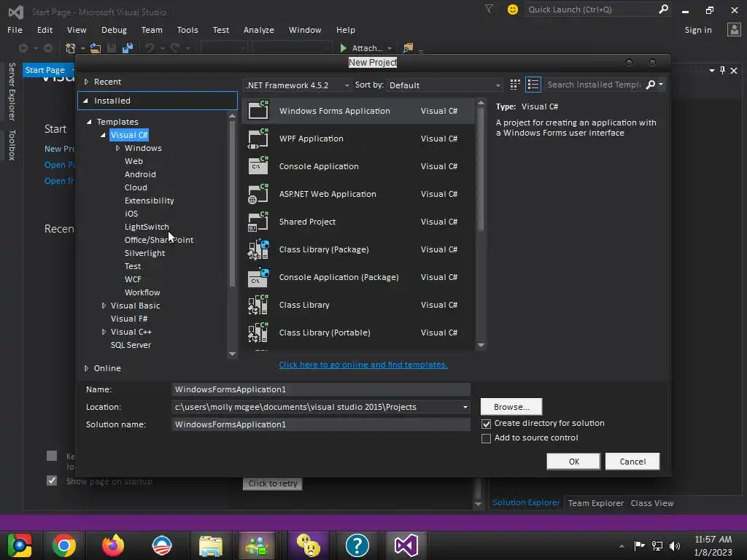Click OK to create the project
Image resolution: width=747 pixels, height=560 pixels.
[573, 462]
